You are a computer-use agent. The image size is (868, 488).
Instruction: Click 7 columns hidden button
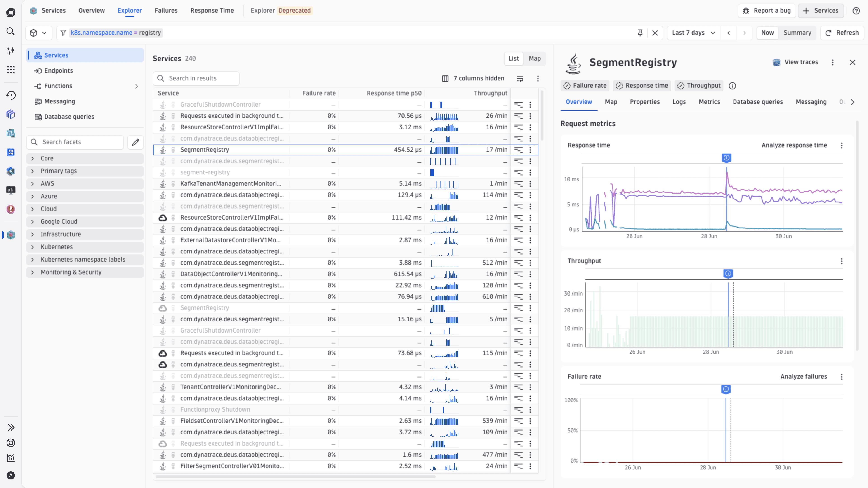pos(473,78)
